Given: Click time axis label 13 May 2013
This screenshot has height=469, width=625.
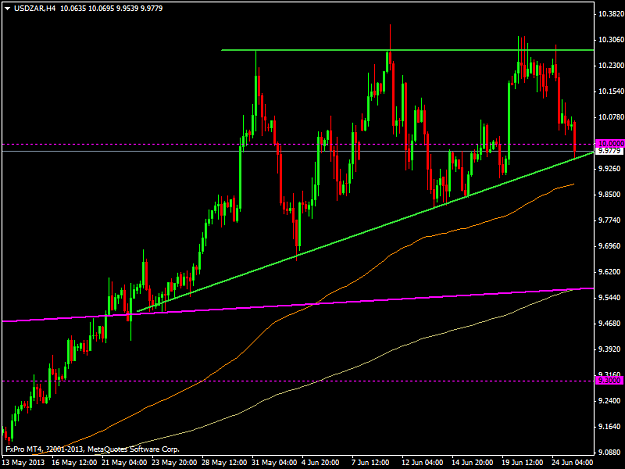Looking at the screenshot, I should 23,463.
